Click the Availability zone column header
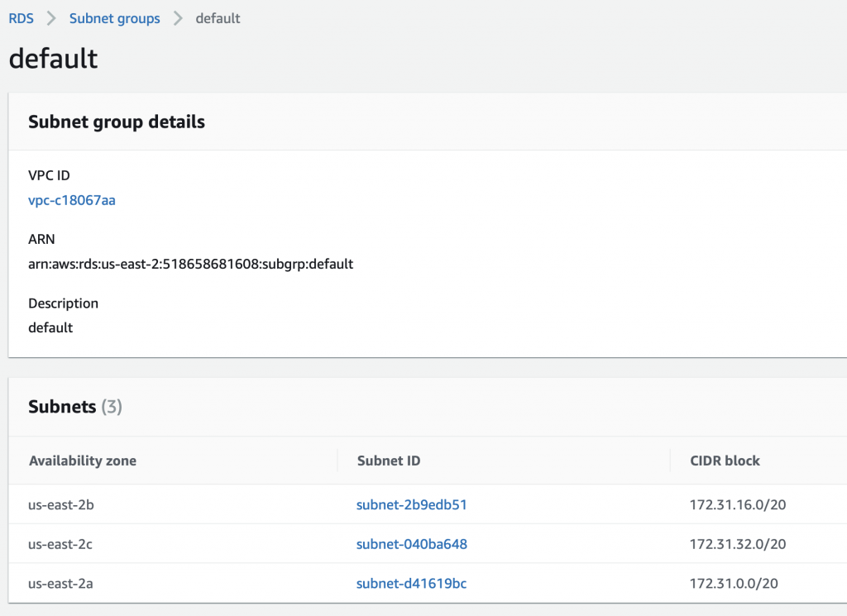The width and height of the screenshot is (847, 616). coord(83,461)
